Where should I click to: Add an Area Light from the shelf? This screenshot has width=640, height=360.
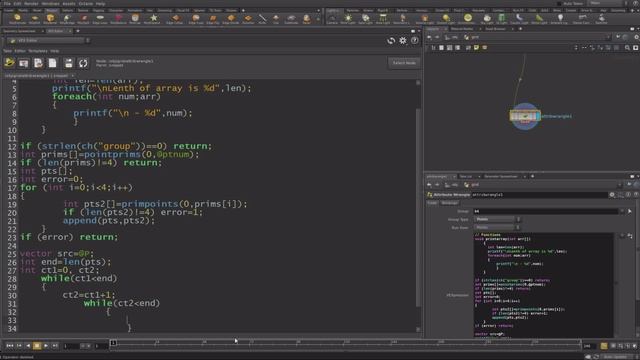click(x=383, y=19)
